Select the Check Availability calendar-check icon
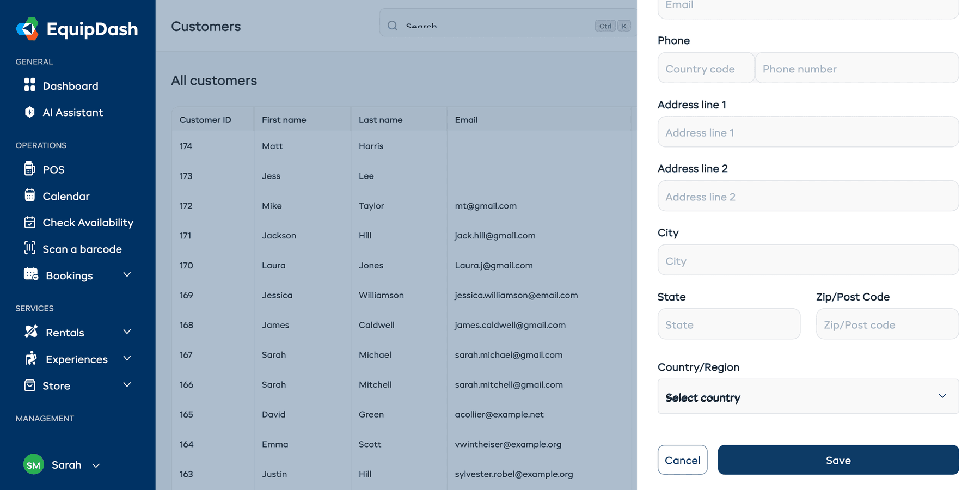The width and height of the screenshot is (980, 490). point(30,222)
